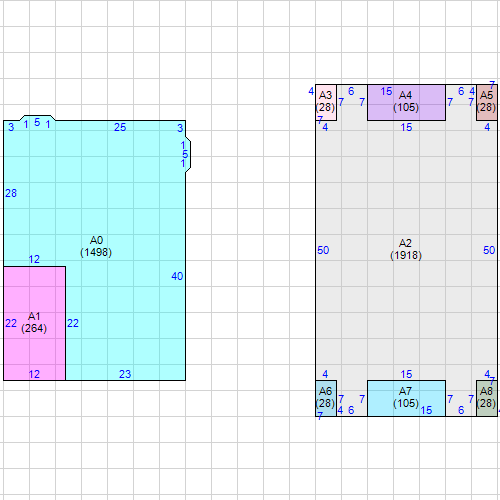This screenshot has width=500, height=500.
Task: Click the '22' dimension right of area A1
Action: click(73, 323)
